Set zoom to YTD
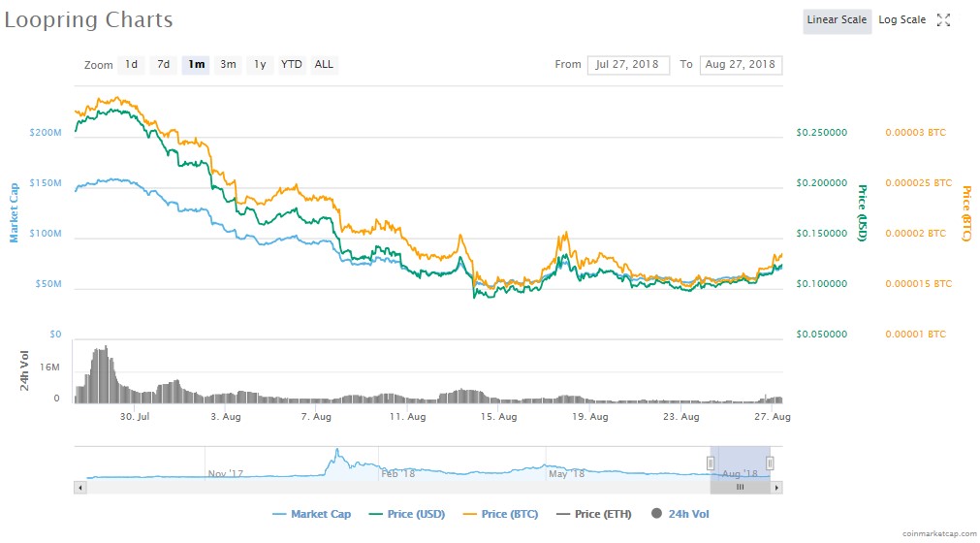The height and width of the screenshot is (543, 980). tap(291, 64)
